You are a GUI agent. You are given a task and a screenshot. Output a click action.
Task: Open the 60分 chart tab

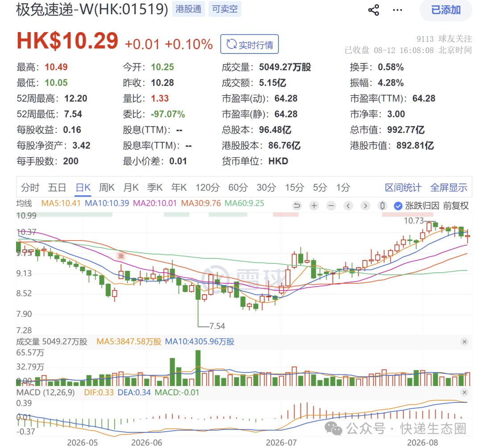tap(238, 187)
